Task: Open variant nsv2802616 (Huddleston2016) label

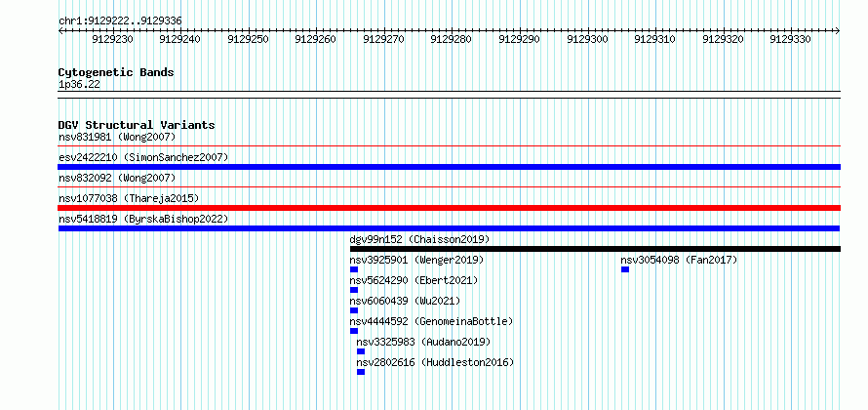Action: (x=435, y=362)
